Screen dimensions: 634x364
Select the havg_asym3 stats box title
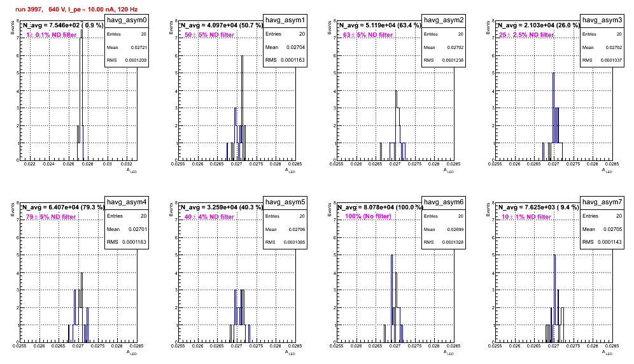[x=602, y=20]
